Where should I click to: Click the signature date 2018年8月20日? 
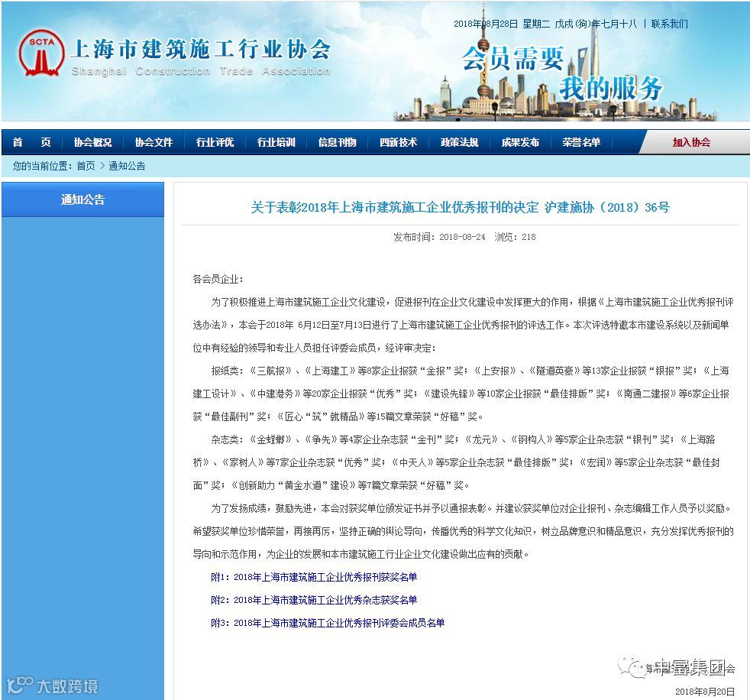[705, 692]
